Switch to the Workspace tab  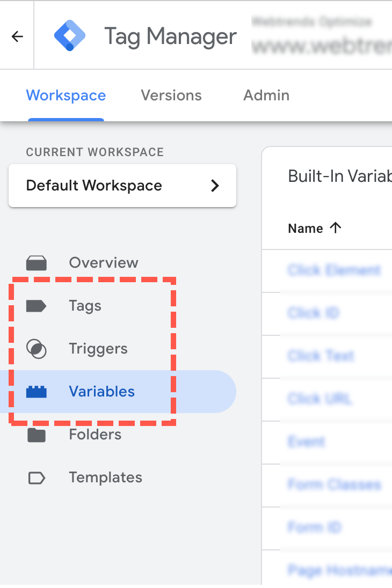click(66, 95)
